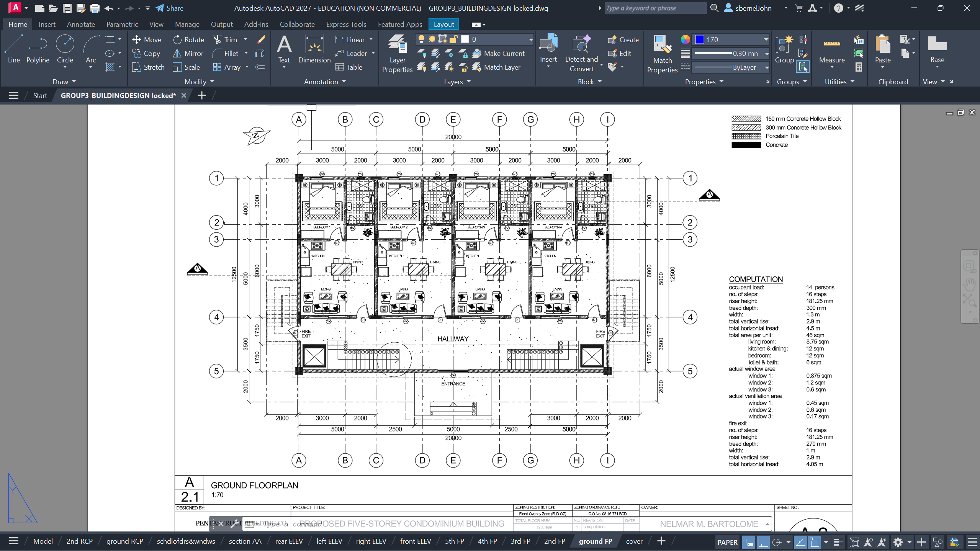Viewport: 980px width, 551px height.
Task: Open Layer Properties manager
Action: pyautogui.click(x=397, y=53)
